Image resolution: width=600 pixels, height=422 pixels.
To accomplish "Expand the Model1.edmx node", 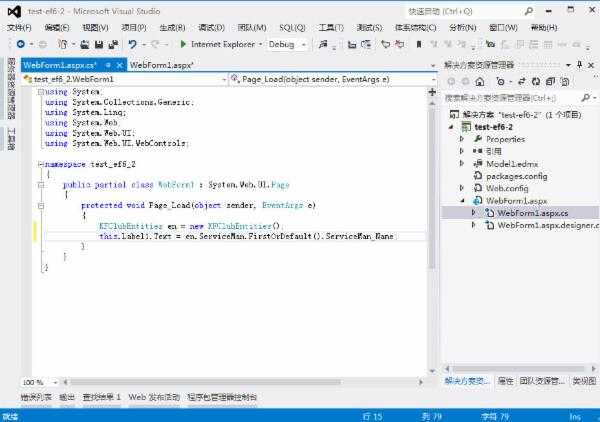I will [x=462, y=163].
